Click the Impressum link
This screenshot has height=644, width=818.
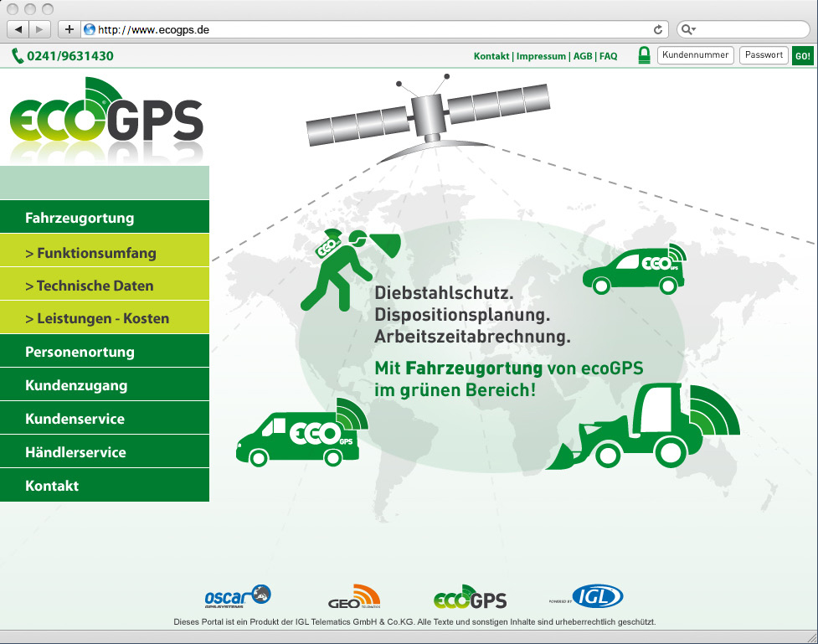(541, 56)
